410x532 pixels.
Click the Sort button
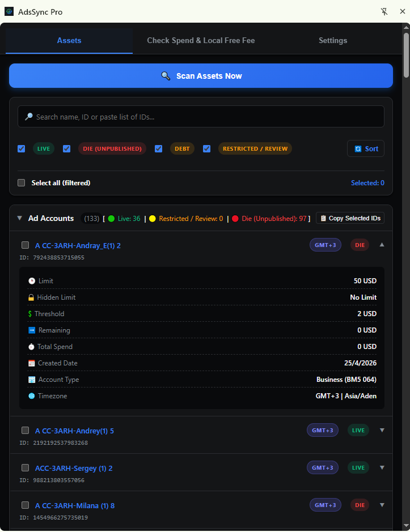coord(366,148)
